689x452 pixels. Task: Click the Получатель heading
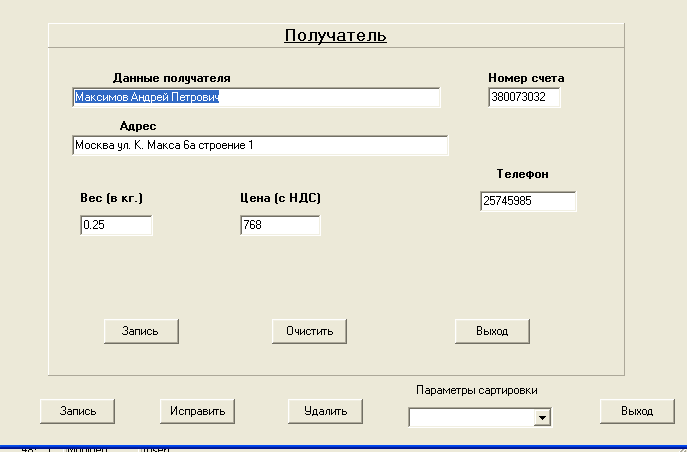pos(335,35)
